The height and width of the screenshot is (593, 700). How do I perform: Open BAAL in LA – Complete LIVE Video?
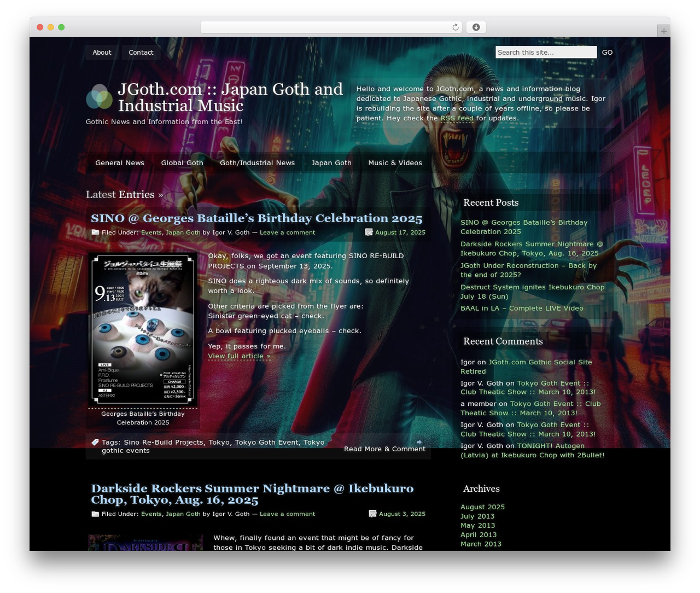pyautogui.click(x=522, y=308)
